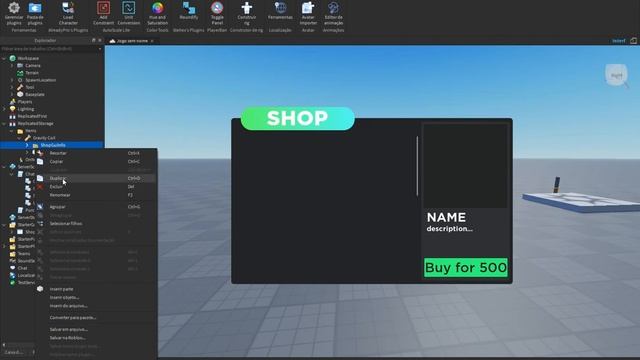Close the Explorador panel
640x360 pixels.
(100, 40)
